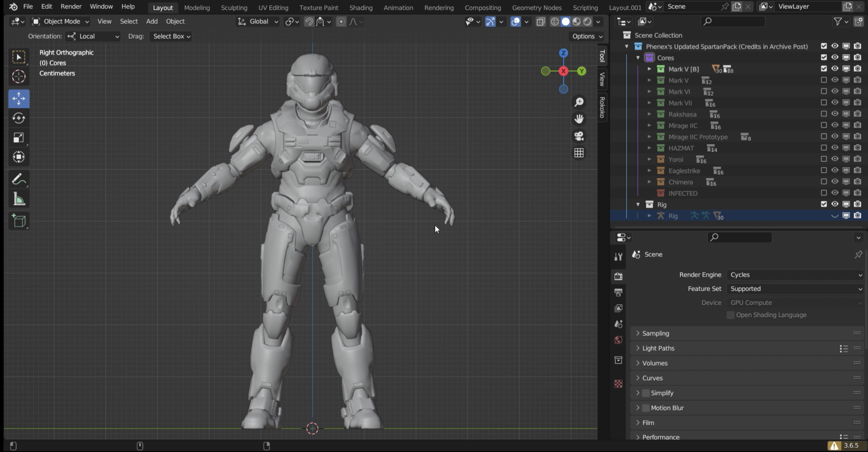Click the Scene name field

[x=693, y=7]
